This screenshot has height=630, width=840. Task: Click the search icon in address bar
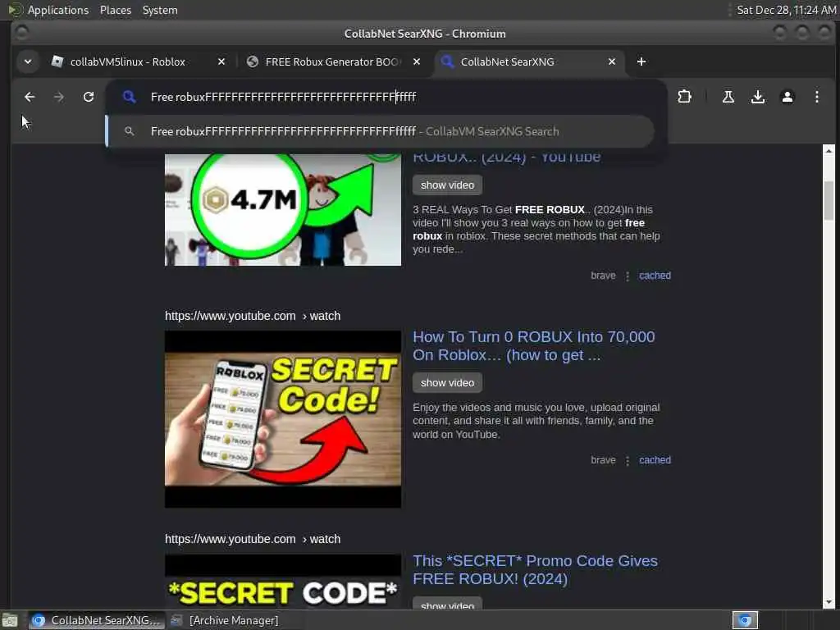(x=129, y=97)
